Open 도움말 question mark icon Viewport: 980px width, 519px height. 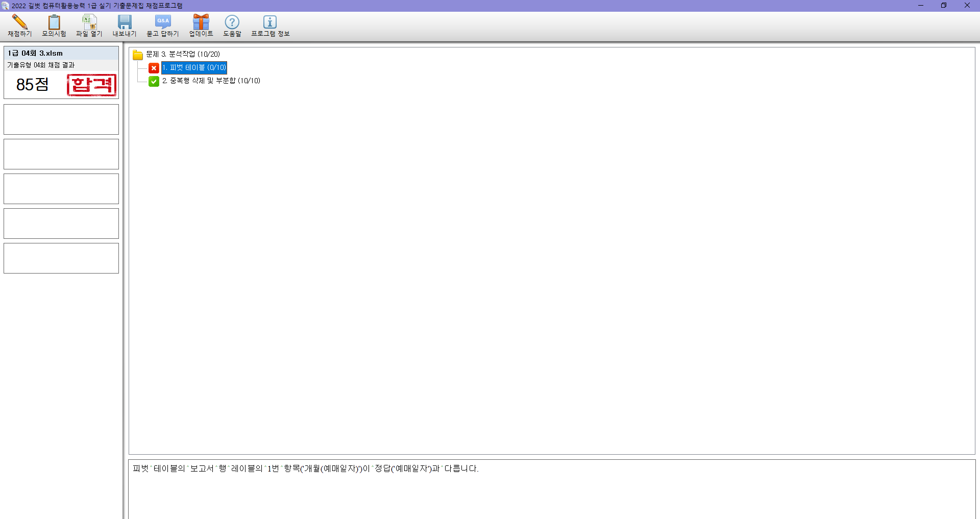pos(232,22)
